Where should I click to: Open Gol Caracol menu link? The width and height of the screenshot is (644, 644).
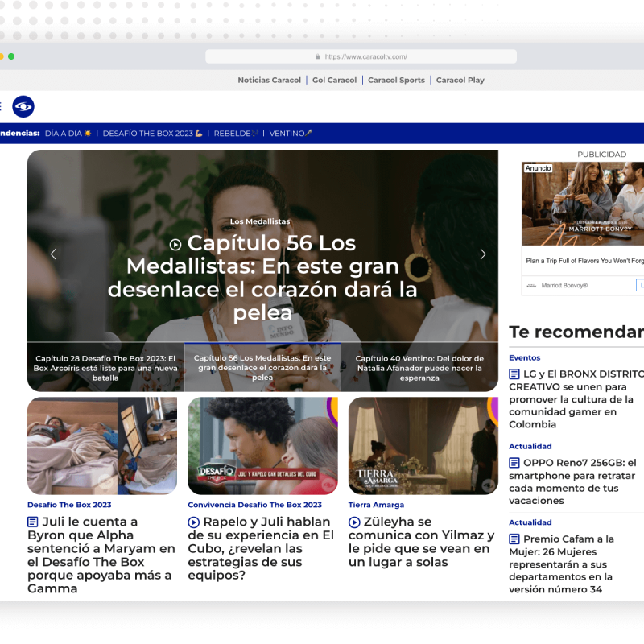pos(334,80)
